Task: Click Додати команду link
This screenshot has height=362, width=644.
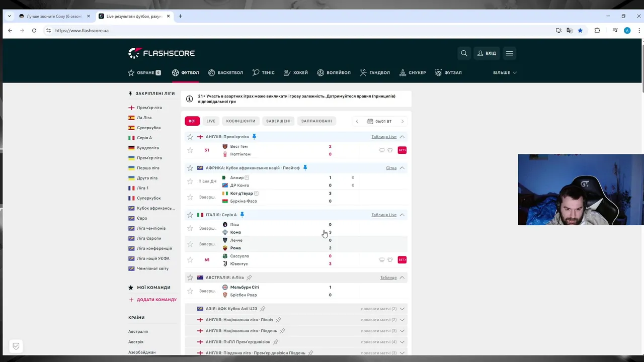Action: click(x=153, y=300)
